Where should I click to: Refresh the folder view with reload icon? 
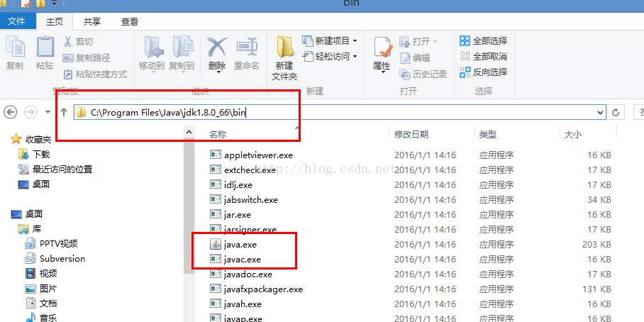tap(615, 112)
